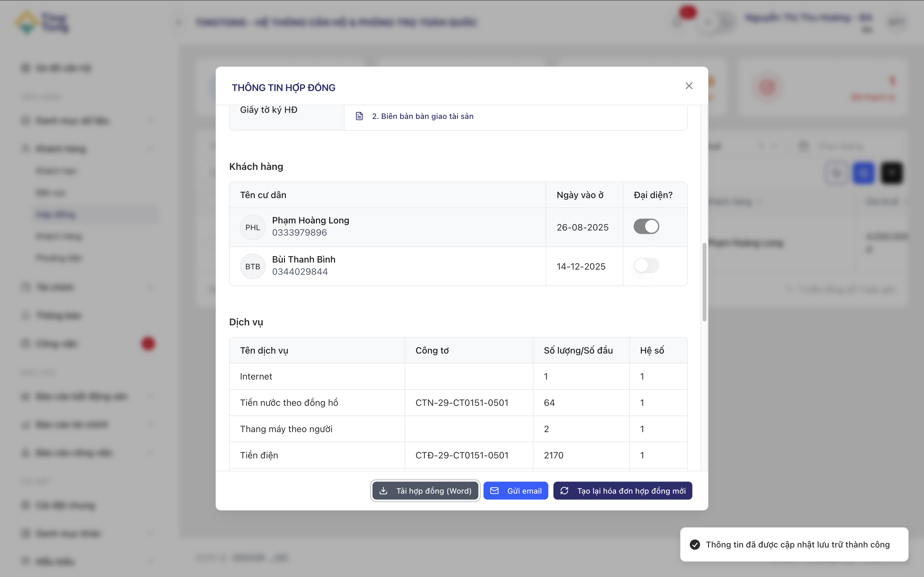Select the Tiền điện service row
924x577 pixels.
pyautogui.click(x=259, y=455)
